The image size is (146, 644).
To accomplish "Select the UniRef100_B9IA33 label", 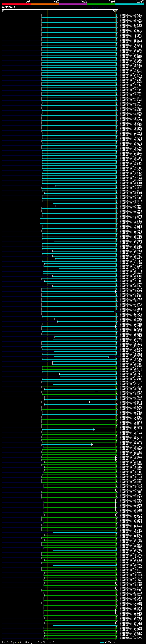I will [131, 32].
